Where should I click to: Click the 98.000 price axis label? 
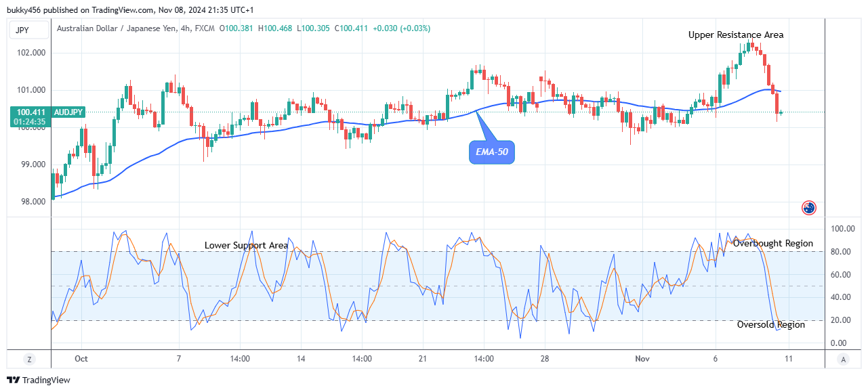point(34,202)
